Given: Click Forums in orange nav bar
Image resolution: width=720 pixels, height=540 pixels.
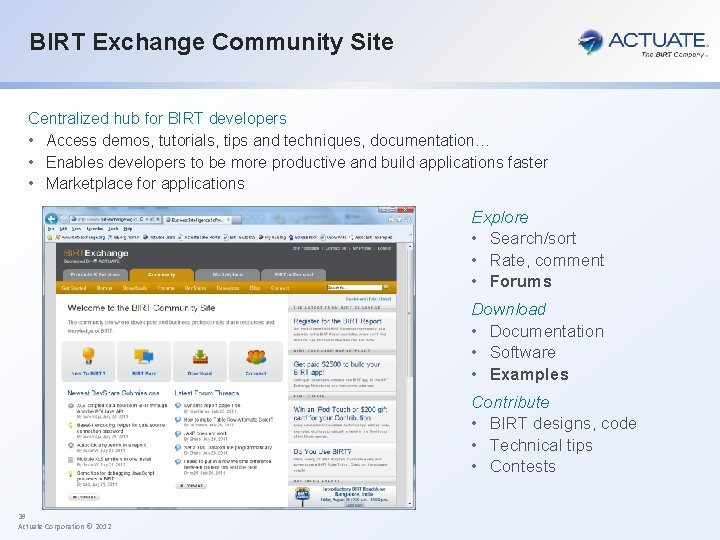Looking at the screenshot, I should (166, 288).
